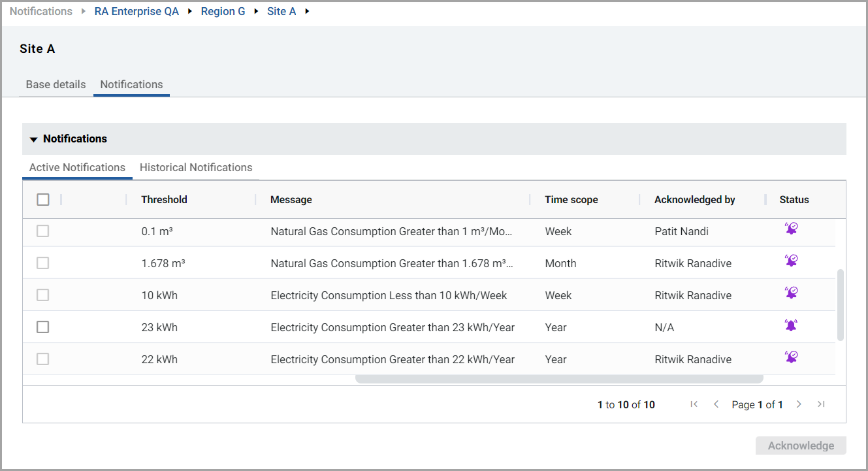Toggle the select-all checkbox in the table header
This screenshot has width=868, height=471.
43,199
